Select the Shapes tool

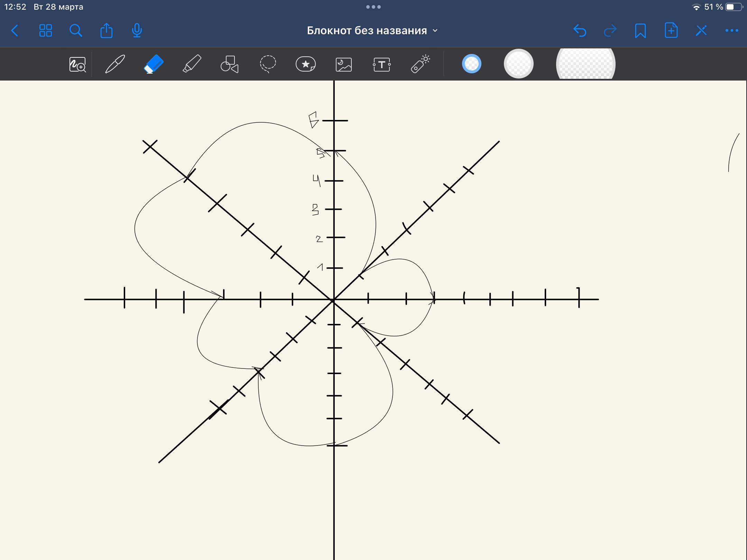(230, 64)
